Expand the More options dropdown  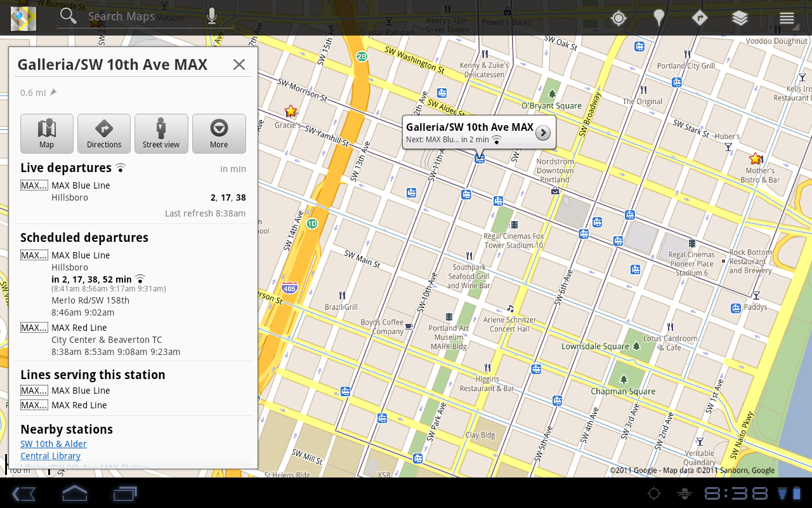coord(219,133)
